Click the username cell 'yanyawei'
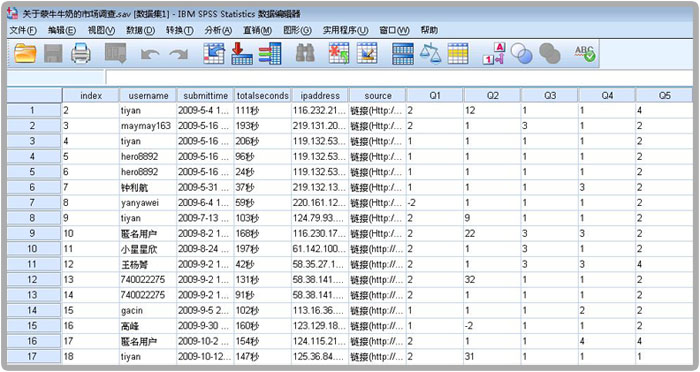The image size is (700, 372). coord(148,203)
